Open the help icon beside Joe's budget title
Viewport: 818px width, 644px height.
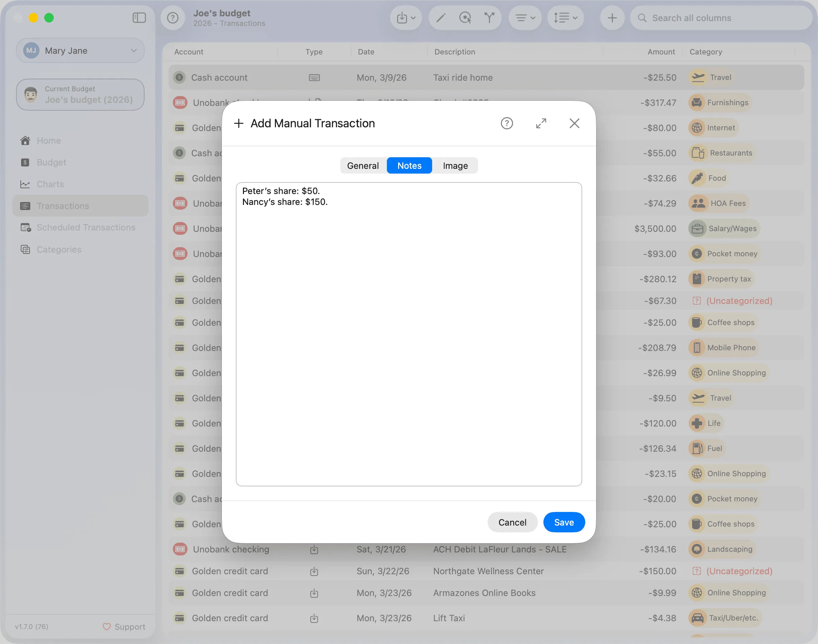(173, 18)
